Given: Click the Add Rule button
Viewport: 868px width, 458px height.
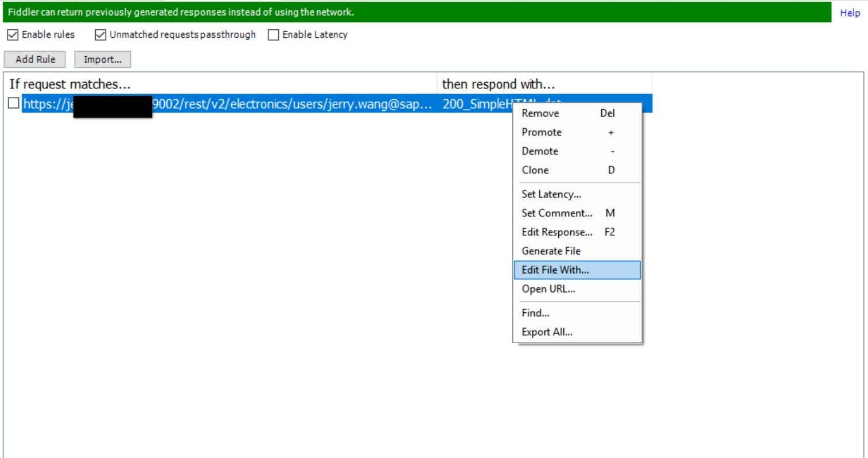Looking at the screenshot, I should pos(35,59).
